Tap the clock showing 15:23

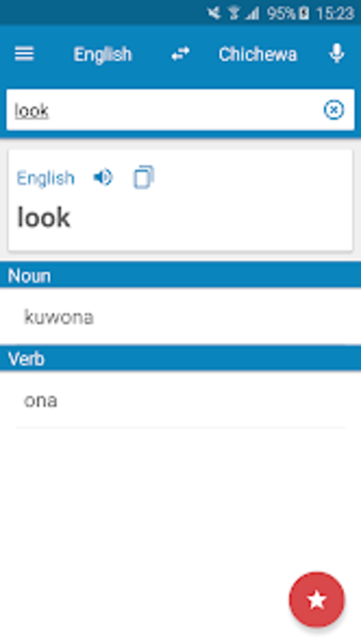(335, 13)
